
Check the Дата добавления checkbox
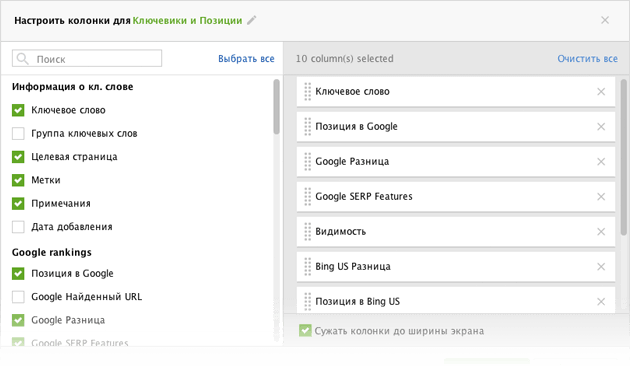click(18, 227)
